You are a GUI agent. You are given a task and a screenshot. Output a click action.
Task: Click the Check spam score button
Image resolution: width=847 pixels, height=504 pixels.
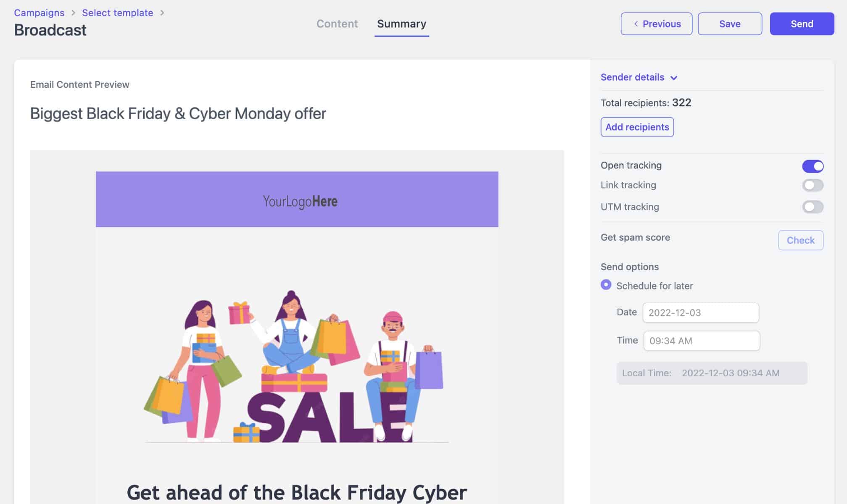(801, 240)
